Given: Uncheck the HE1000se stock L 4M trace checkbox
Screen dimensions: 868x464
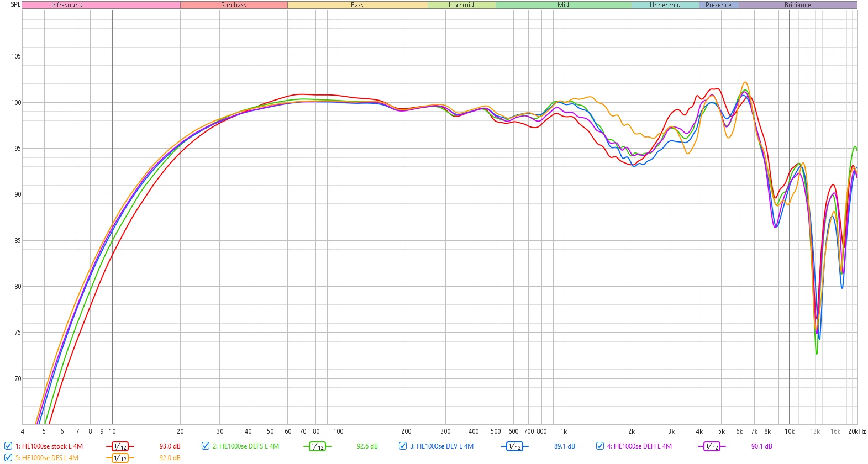Looking at the screenshot, I should pos(8,446).
